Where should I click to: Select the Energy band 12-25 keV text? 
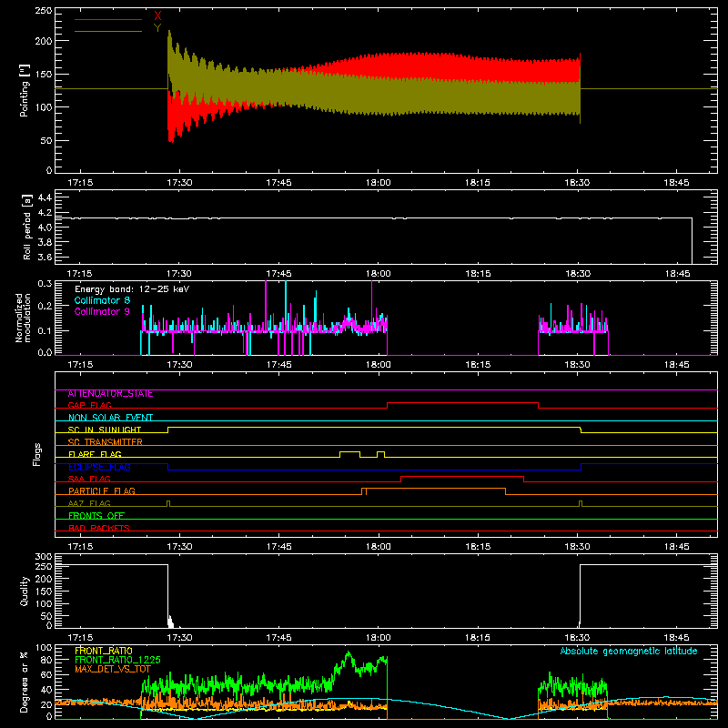coord(132,289)
